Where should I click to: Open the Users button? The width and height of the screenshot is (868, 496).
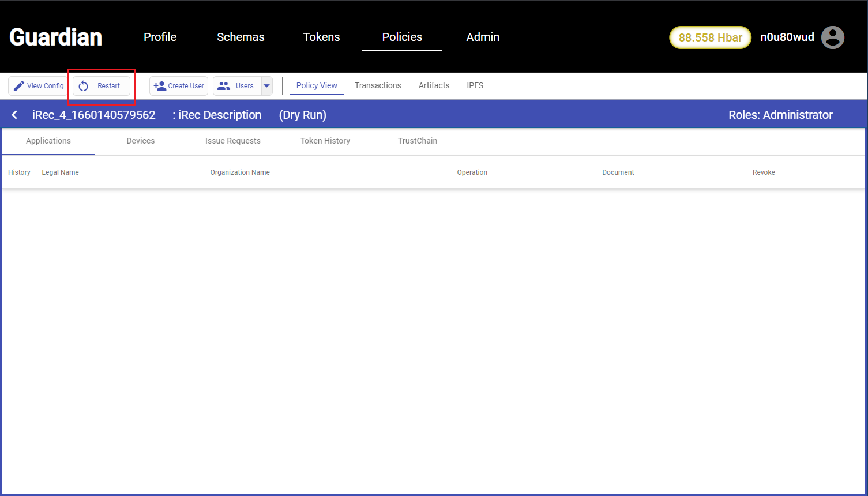pyautogui.click(x=238, y=86)
